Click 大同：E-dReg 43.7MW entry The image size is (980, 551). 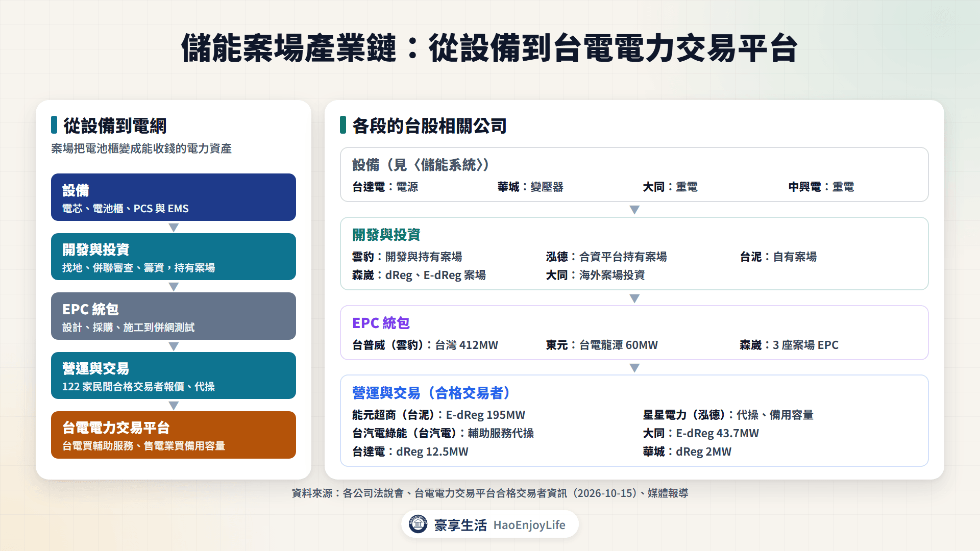[x=701, y=433]
